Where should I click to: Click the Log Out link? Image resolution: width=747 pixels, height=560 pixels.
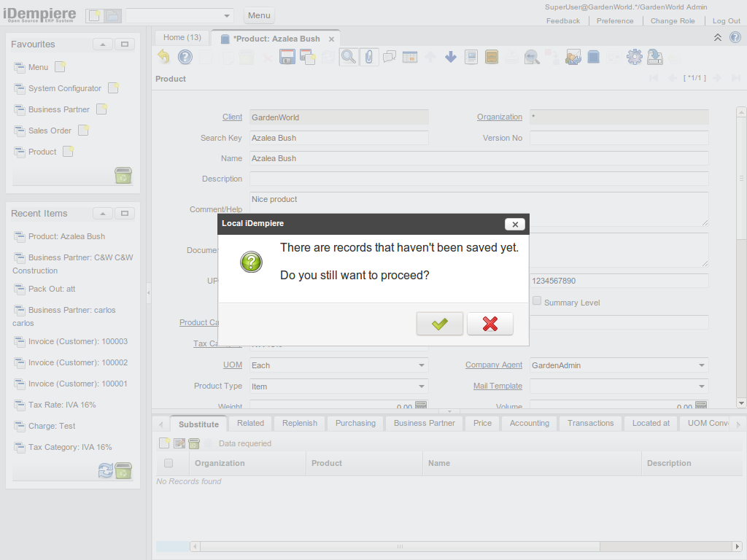726,21
